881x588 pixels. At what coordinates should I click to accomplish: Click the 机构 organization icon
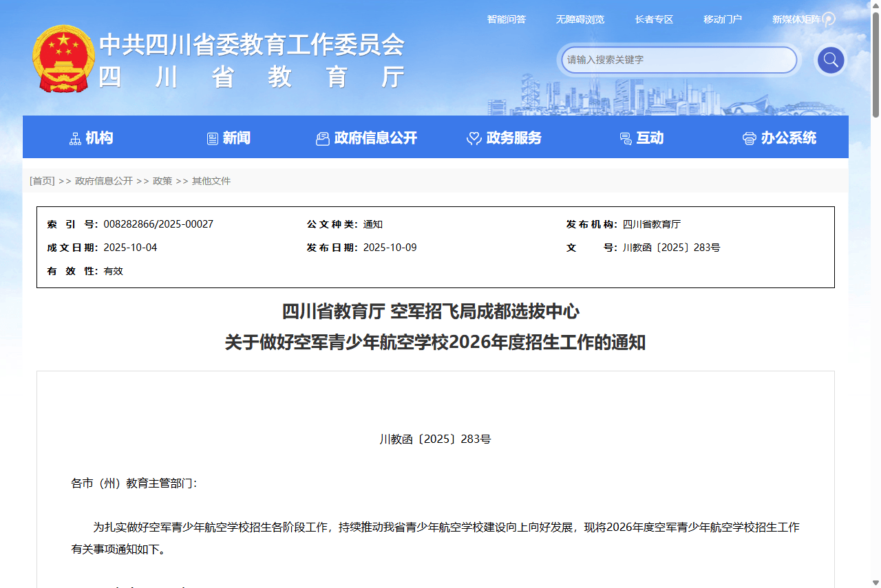(76, 139)
